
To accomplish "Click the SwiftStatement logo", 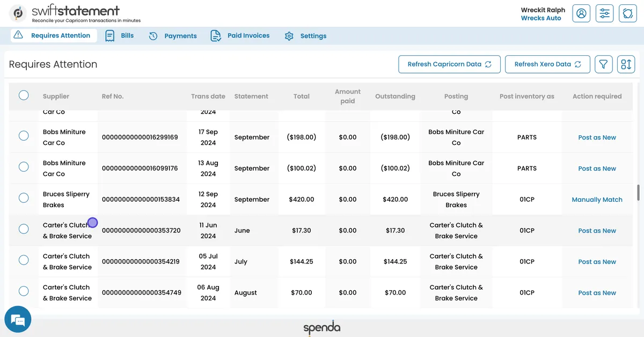I will (75, 13).
